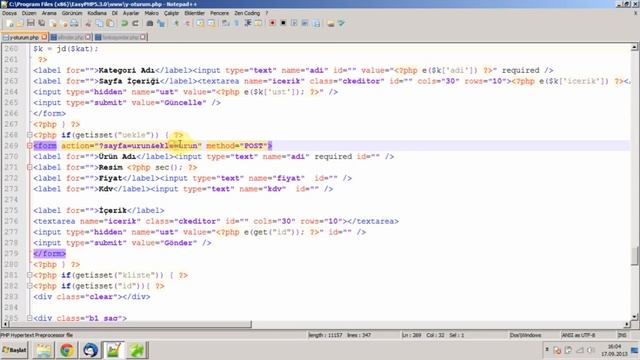Click the Copy toolbar icon
Viewport: 640px width, 360px height.
pos(99,23)
